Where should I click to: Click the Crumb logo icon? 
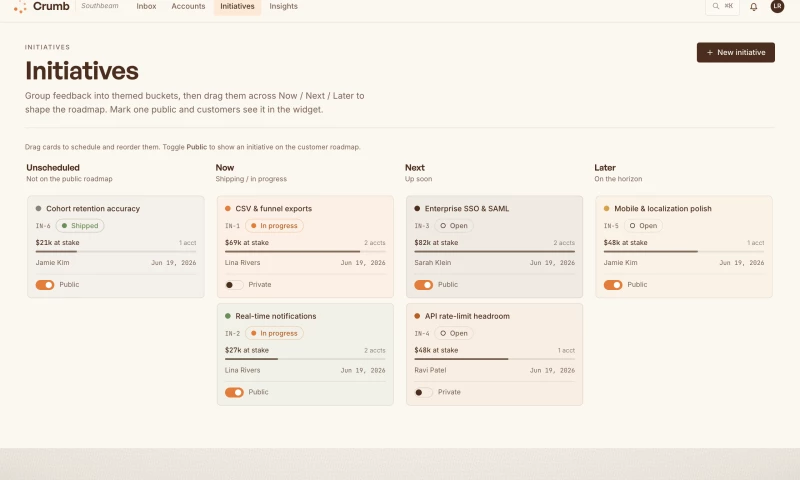[20, 6]
